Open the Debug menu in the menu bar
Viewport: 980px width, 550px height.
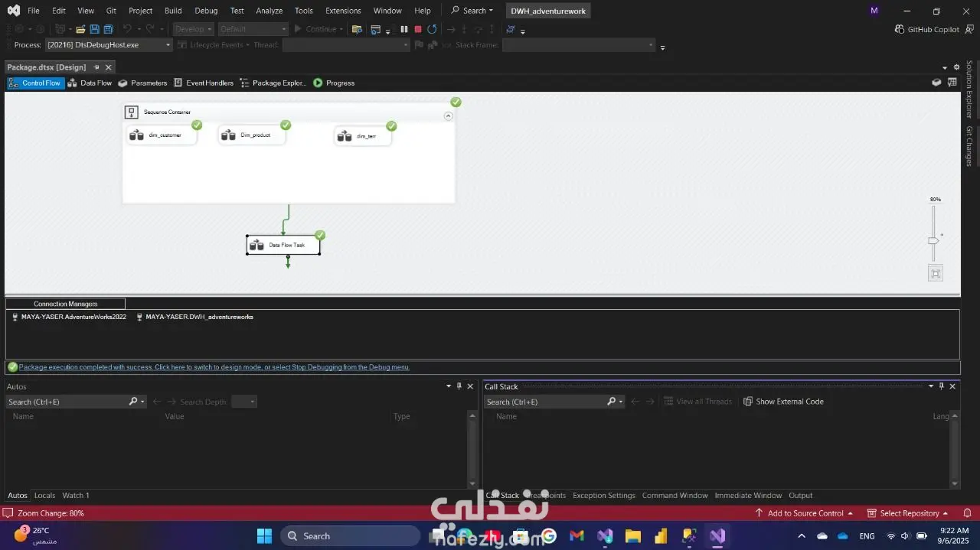[x=205, y=11]
